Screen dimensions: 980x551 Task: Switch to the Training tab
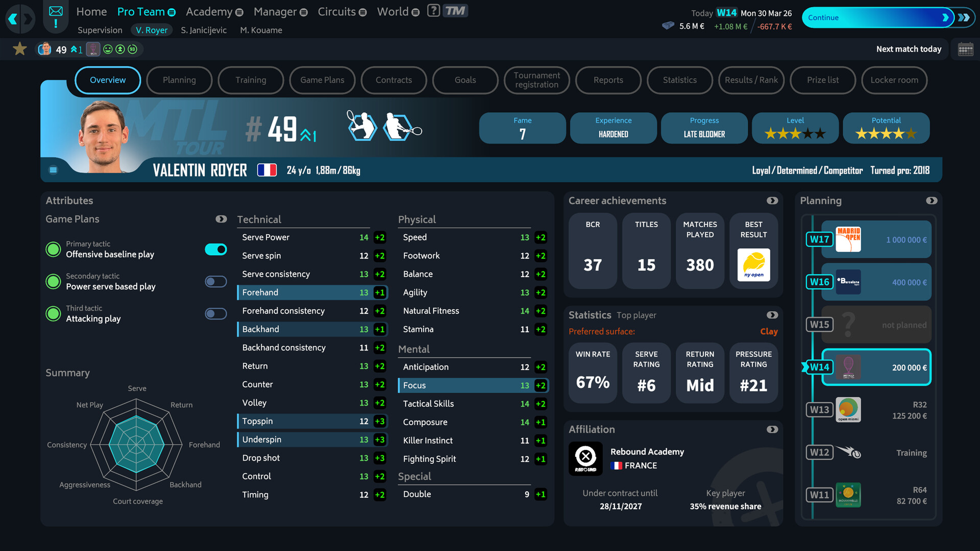point(251,80)
